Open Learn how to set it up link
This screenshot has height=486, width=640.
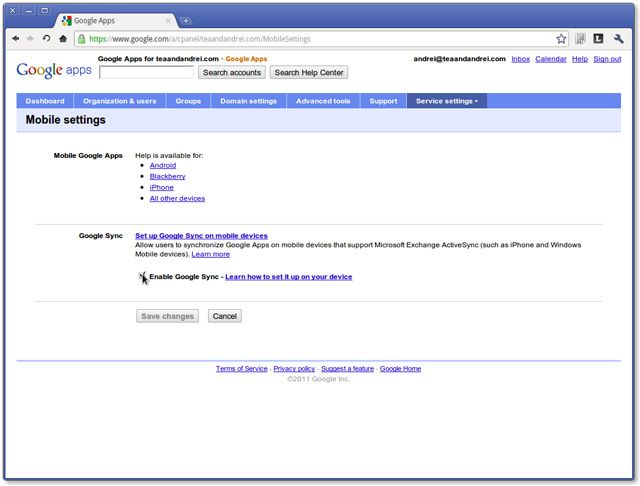coord(289,277)
